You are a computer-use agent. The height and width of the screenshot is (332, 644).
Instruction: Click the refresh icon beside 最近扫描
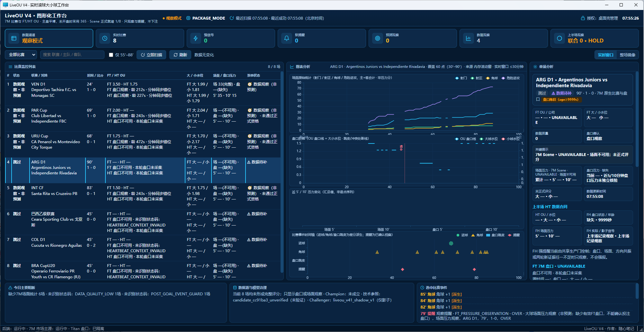pyautogui.click(x=232, y=18)
